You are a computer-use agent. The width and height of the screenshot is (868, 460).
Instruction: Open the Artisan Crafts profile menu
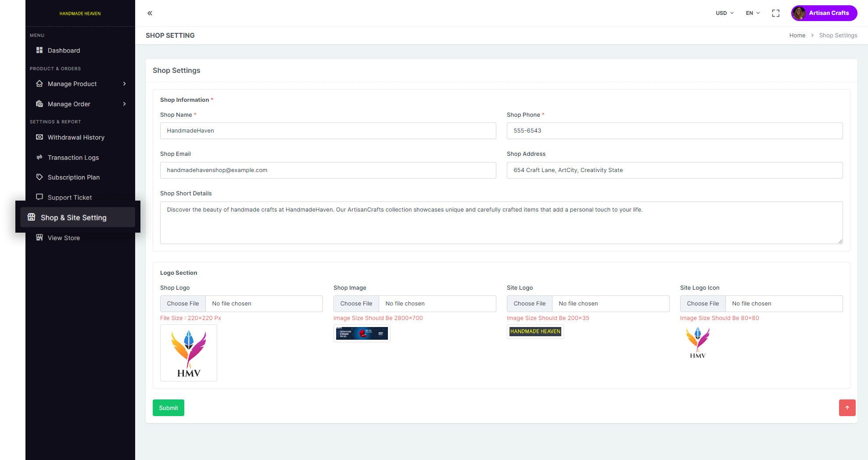click(824, 13)
